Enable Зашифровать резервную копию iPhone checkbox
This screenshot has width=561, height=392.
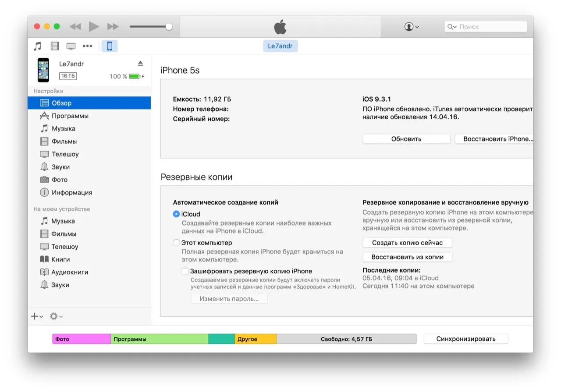(185, 271)
